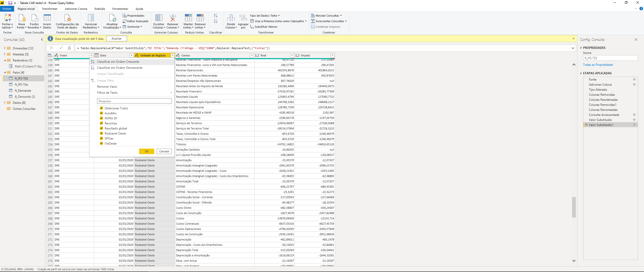Expand the Dados [8] folder
The width and height of the screenshot is (644, 272).
click(5, 103)
